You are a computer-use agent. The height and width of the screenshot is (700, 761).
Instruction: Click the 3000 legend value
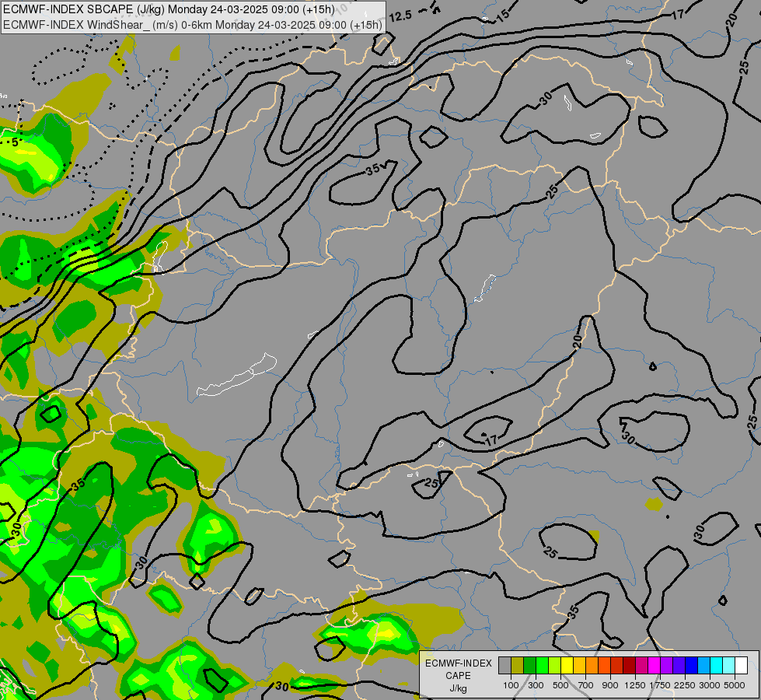pyautogui.click(x=710, y=685)
